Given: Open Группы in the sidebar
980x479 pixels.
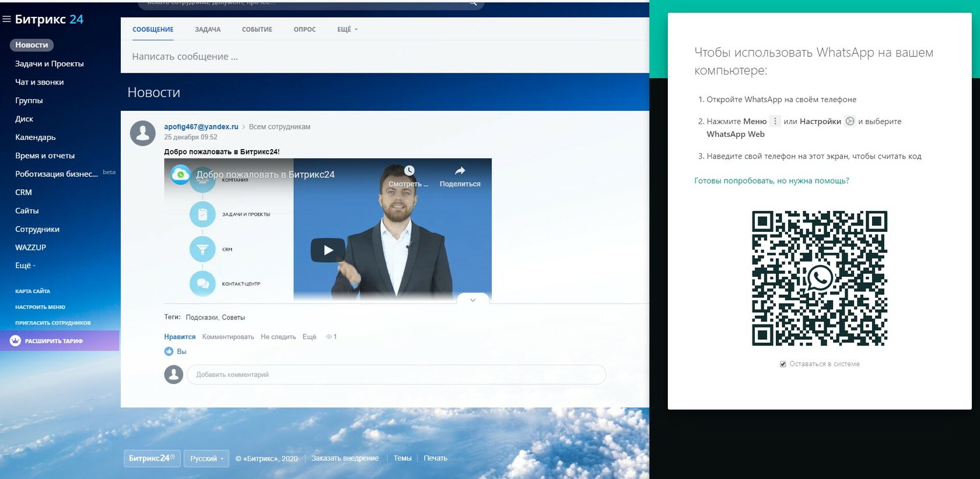Looking at the screenshot, I should 29,100.
